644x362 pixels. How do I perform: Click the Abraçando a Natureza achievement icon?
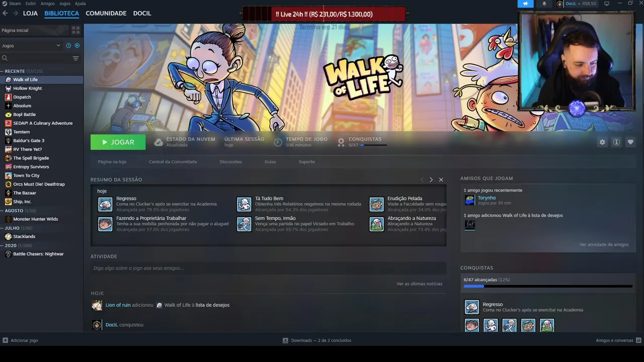376,224
